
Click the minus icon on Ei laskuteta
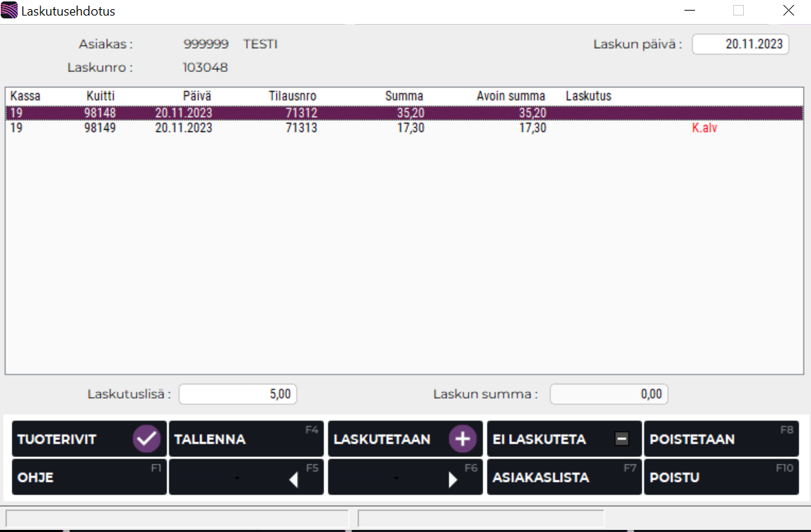point(622,439)
